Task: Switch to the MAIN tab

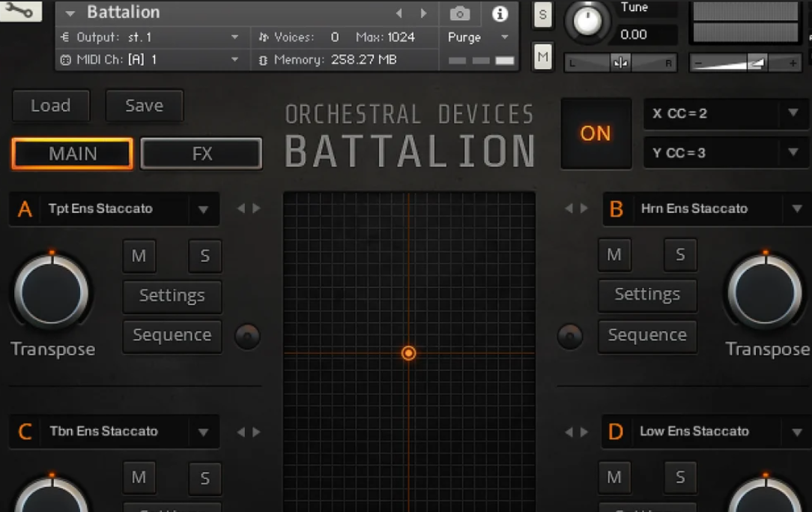Action: [x=73, y=154]
